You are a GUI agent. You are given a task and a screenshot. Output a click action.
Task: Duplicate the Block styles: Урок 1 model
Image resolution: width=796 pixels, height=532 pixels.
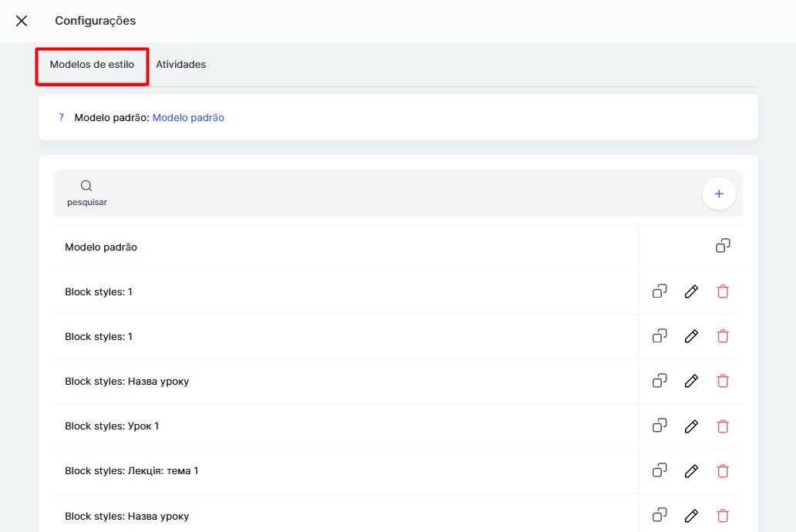659,426
